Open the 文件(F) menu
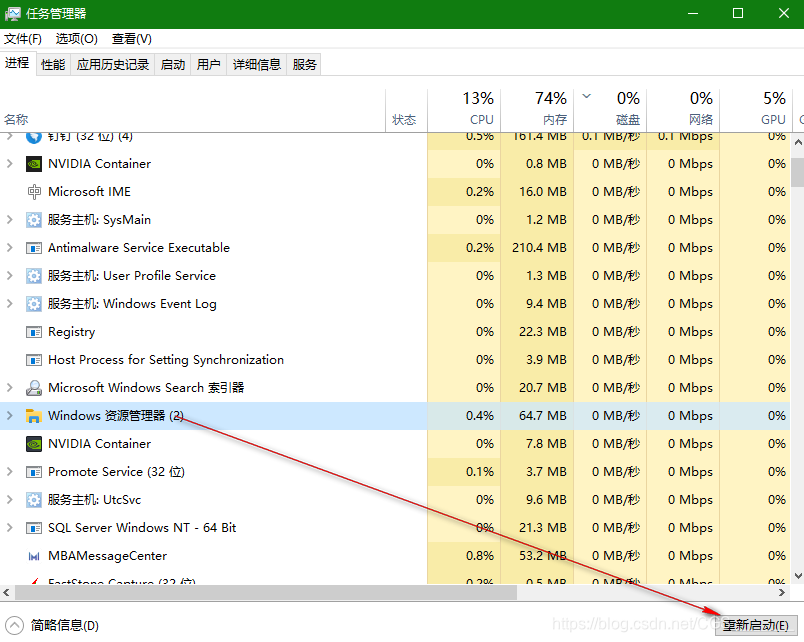Viewport: 804px width, 642px height. click(x=23, y=39)
